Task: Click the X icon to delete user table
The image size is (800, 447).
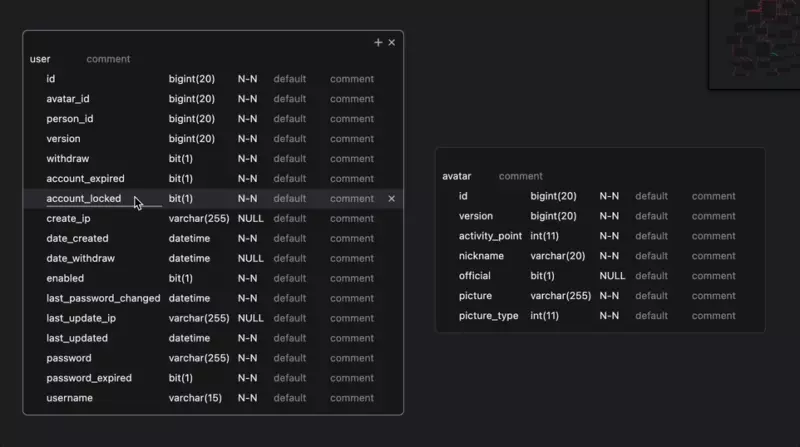Action: point(392,43)
